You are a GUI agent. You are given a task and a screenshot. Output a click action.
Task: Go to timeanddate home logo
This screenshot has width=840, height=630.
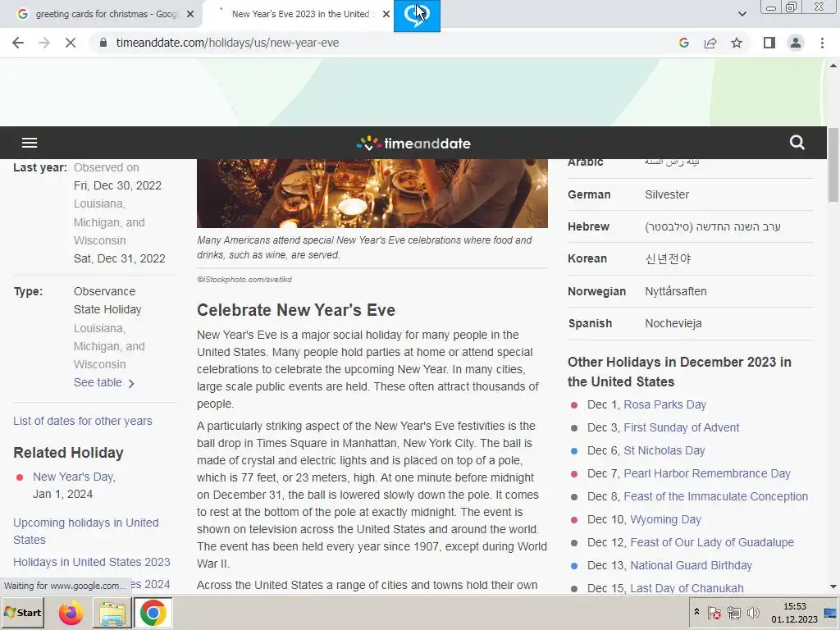(413, 143)
